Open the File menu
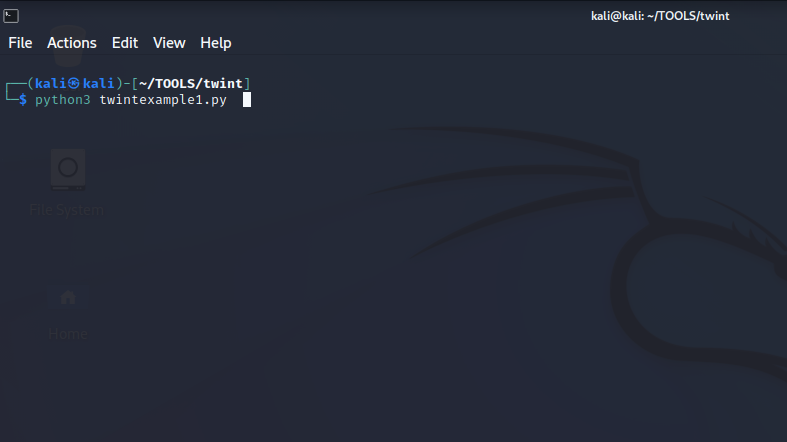This screenshot has width=787, height=442. point(20,43)
